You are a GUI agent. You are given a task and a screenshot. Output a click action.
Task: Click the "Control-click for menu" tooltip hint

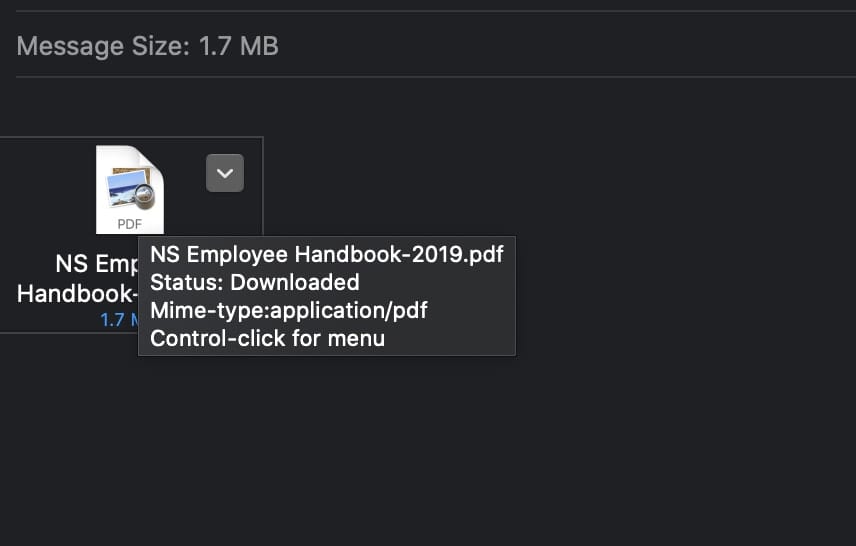[x=267, y=338]
